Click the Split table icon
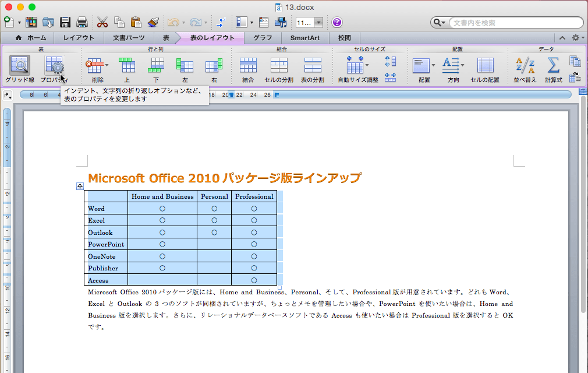588x373 pixels. pos(313,65)
